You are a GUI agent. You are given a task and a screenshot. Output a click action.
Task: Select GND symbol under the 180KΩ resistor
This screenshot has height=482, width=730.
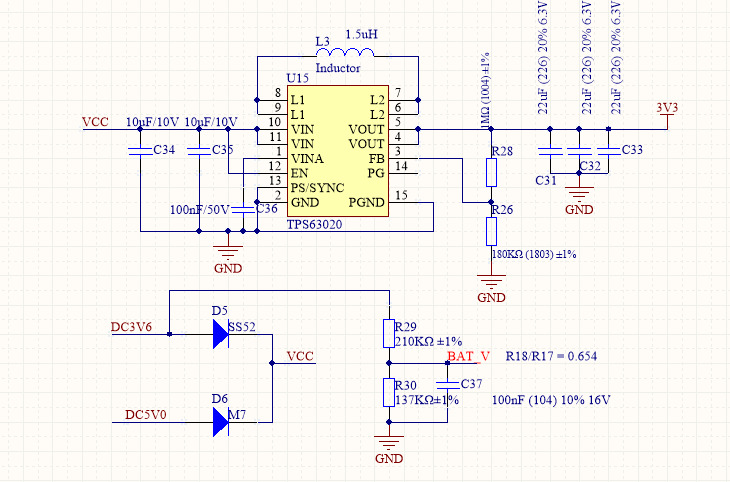pos(491,282)
